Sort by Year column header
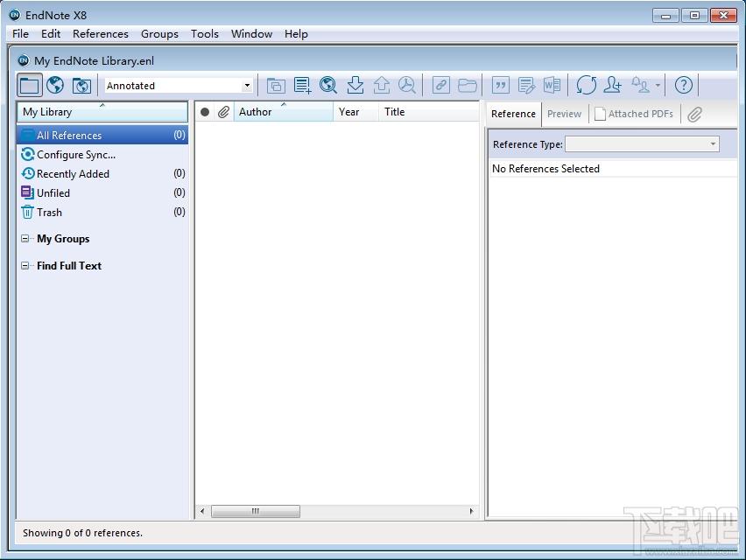This screenshot has width=746, height=560. point(355,112)
